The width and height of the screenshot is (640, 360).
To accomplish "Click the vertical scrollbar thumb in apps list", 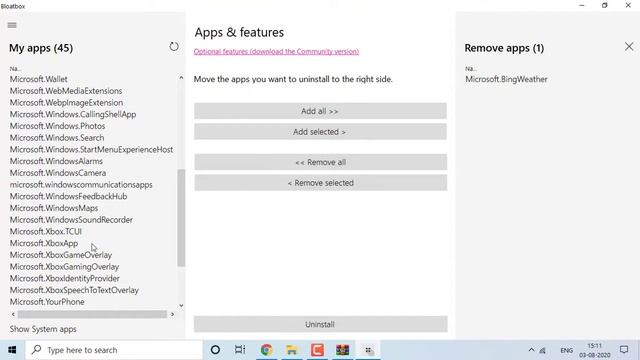I will click(181, 218).
